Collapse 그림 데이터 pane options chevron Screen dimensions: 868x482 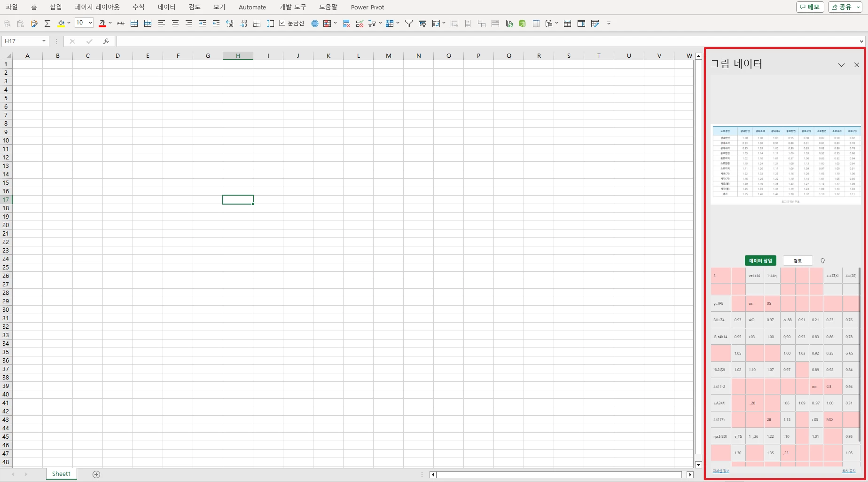point(841,65)
